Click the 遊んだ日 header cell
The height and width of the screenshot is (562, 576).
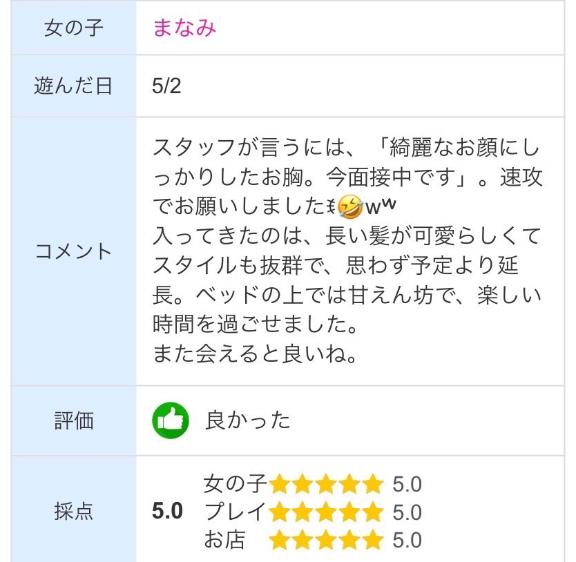click(x=74, y=86)
